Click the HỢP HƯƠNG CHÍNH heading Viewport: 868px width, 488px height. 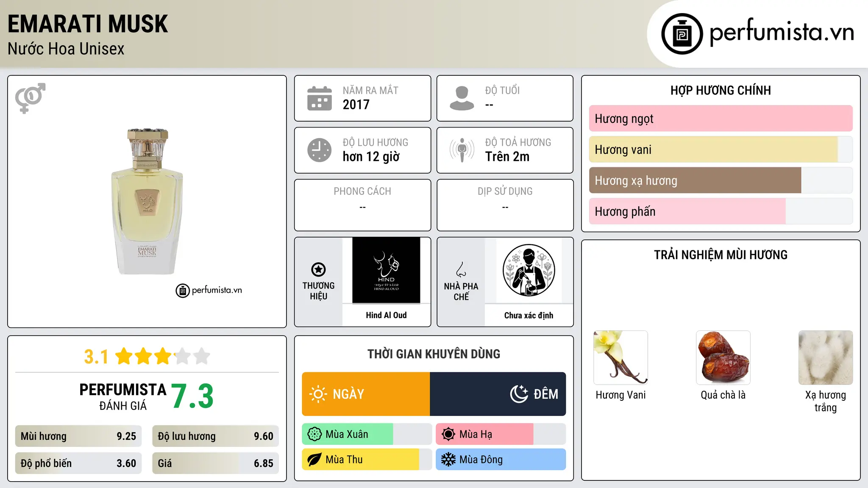[721, 91]
